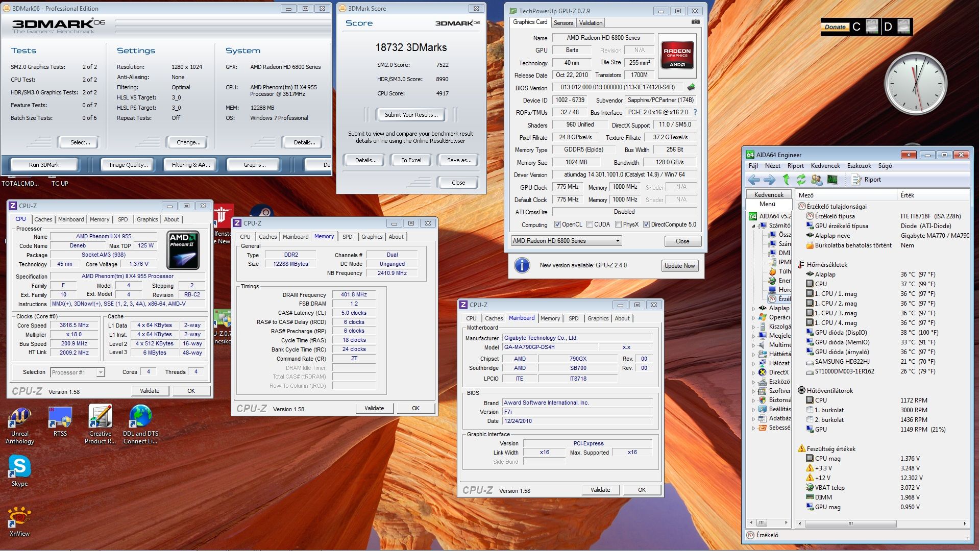Expand the Megjelenítés tree node in AIDA64

(x=753, y=336)
